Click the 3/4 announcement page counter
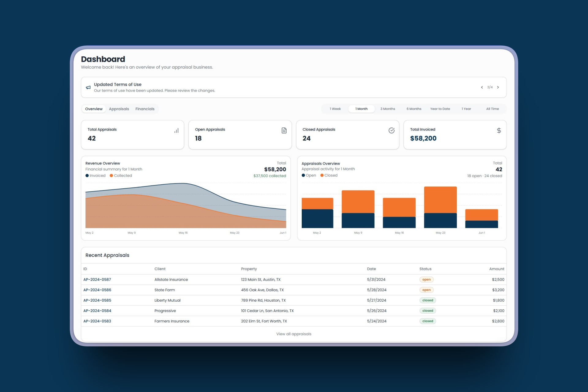 pos(490,87)
